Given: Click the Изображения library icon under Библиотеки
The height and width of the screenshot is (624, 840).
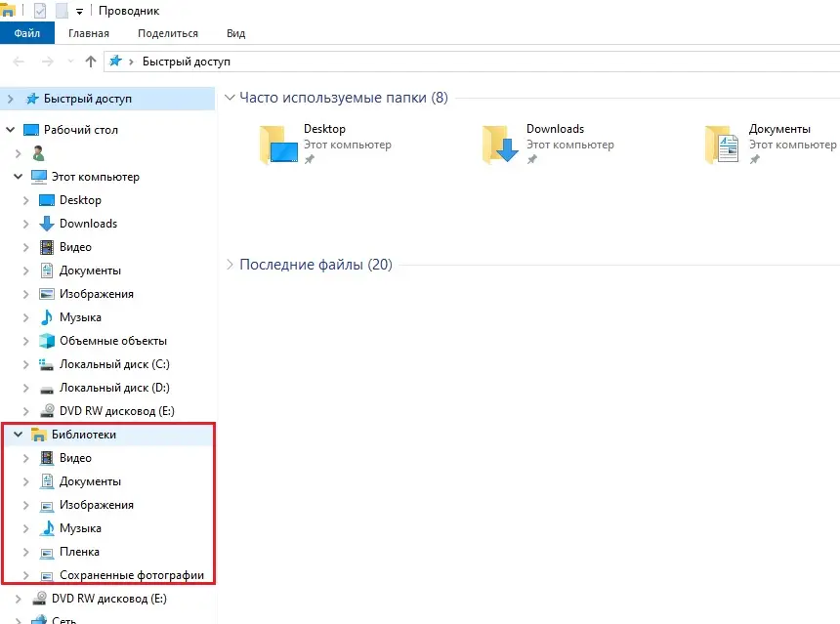Looking at the screenshot, I should click(x=47, y=506).
